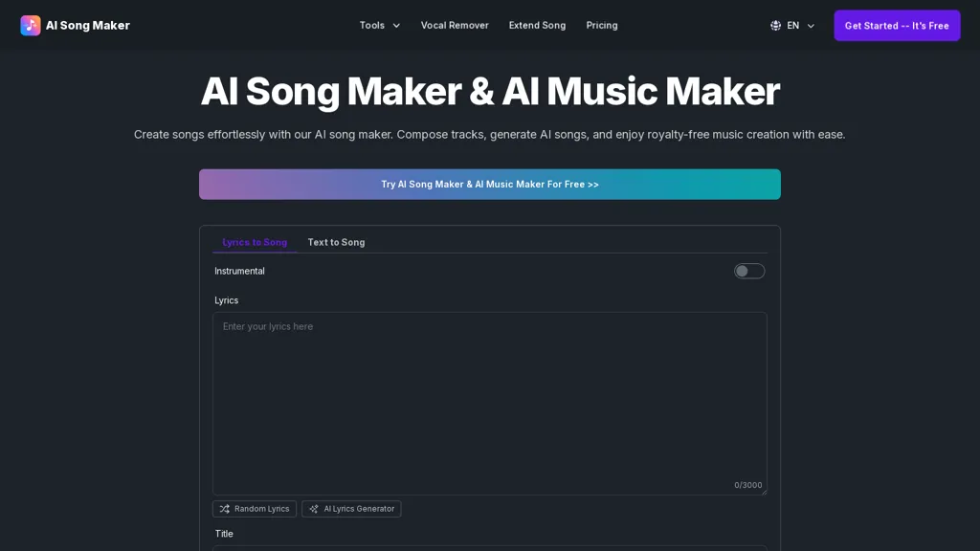This screenshot has height=551, width=980.
Task: Focus the Enter your lyrics here field
Action: pos(489,404)
